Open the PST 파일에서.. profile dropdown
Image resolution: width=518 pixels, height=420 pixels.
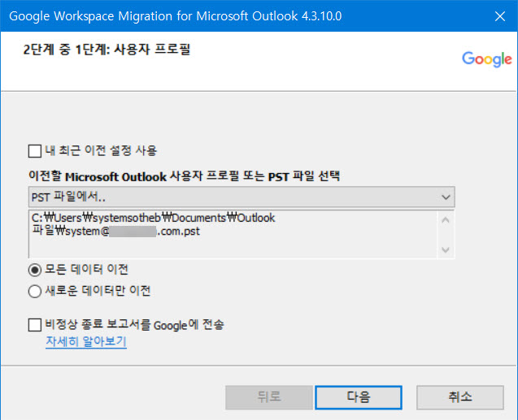tap(242, 197)
